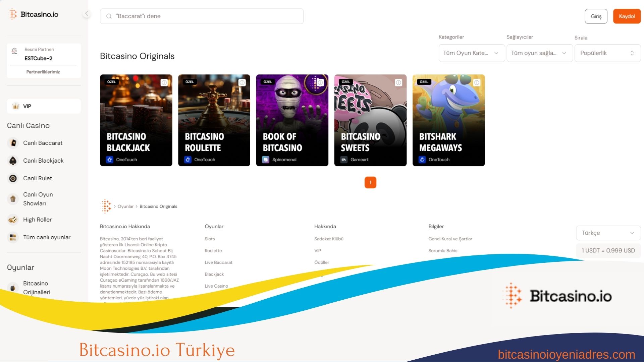Collapse the sidebar with chevron arrow
This screenshot has width=644, height=362.
(87, 14)
